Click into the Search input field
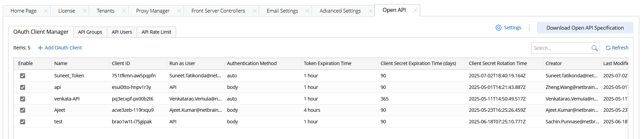 pyautogui.click(x=561, y=48)
